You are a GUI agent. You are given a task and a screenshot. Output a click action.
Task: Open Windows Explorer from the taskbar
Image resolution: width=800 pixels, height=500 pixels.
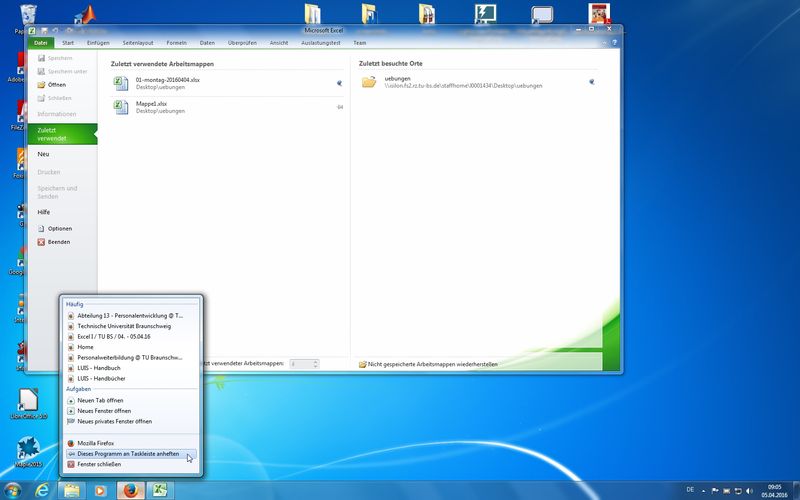(x=71, y=491)
